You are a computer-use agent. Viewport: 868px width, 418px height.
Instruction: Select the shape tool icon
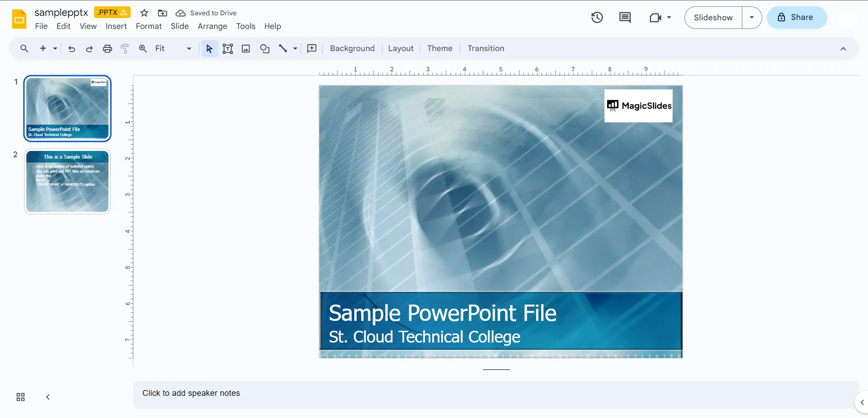click(264, 49)
